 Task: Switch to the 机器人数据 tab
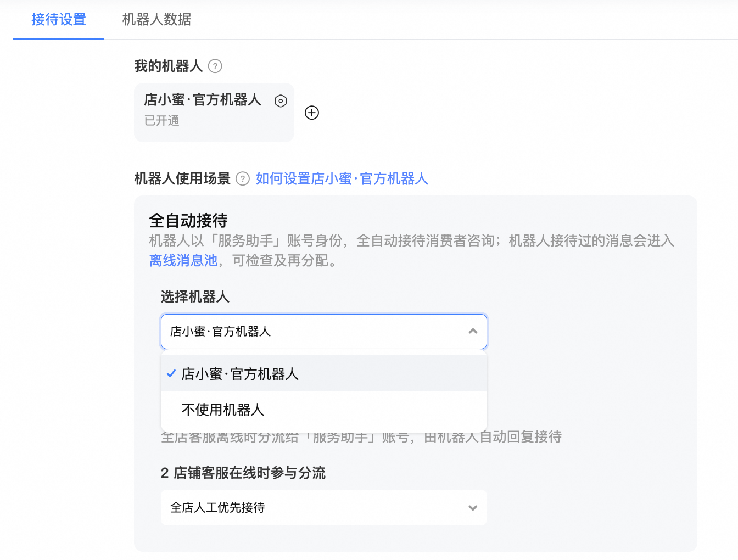[x=156, y=20]
